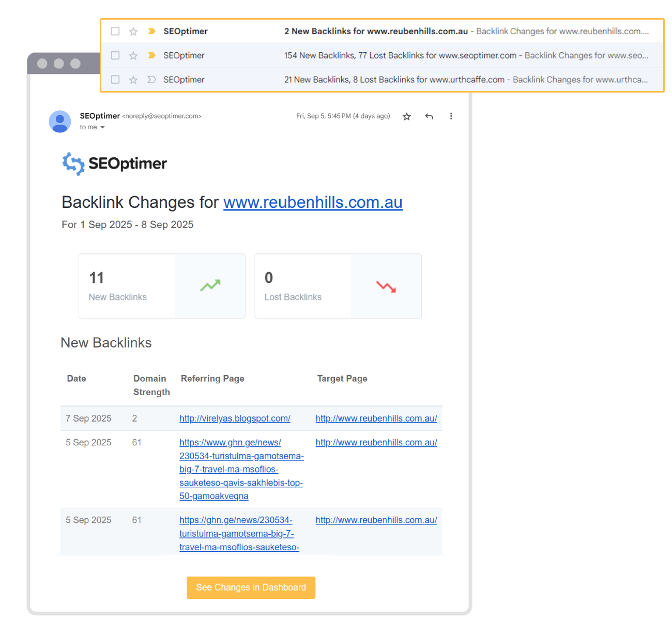Star the seoptimer.com 154 New Backlinks email
This screenshot has width=672, height=631.
click(x=133, y=55)
